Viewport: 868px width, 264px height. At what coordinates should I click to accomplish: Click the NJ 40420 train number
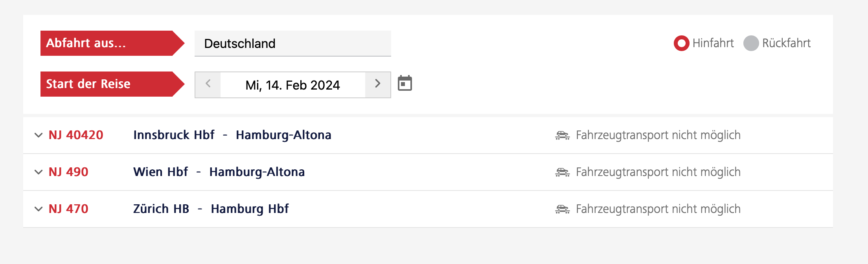[76, 135]
